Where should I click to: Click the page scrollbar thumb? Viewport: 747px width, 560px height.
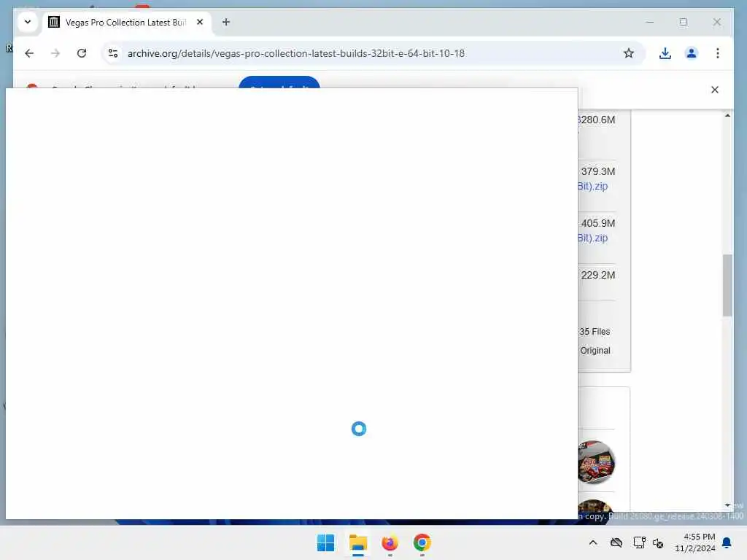click(x=727, y=286)
